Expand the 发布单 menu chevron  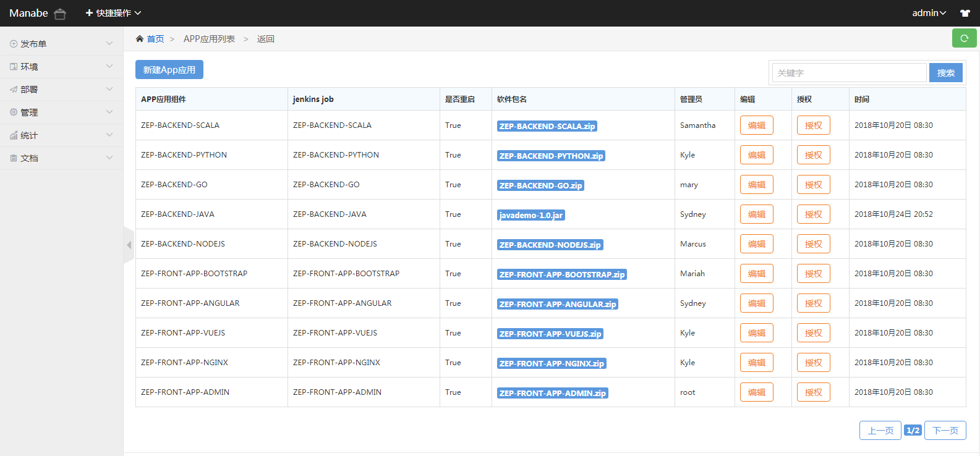pos(109,43)
